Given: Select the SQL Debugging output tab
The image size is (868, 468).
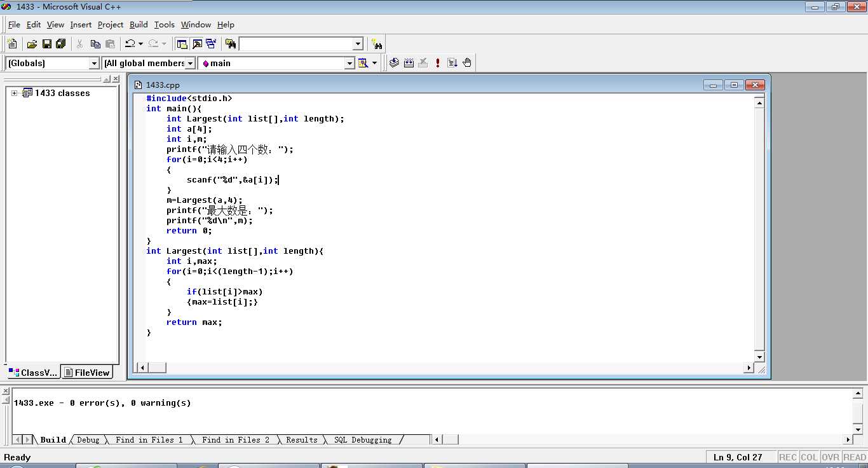Looking at the screenshot, I should click(x=362, y=439).
